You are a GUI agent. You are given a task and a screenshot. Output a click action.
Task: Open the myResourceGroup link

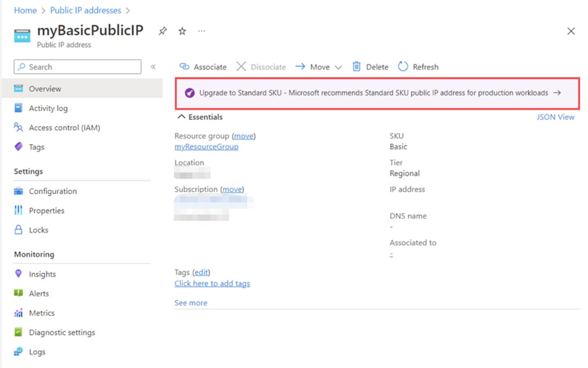pos(206,147)
